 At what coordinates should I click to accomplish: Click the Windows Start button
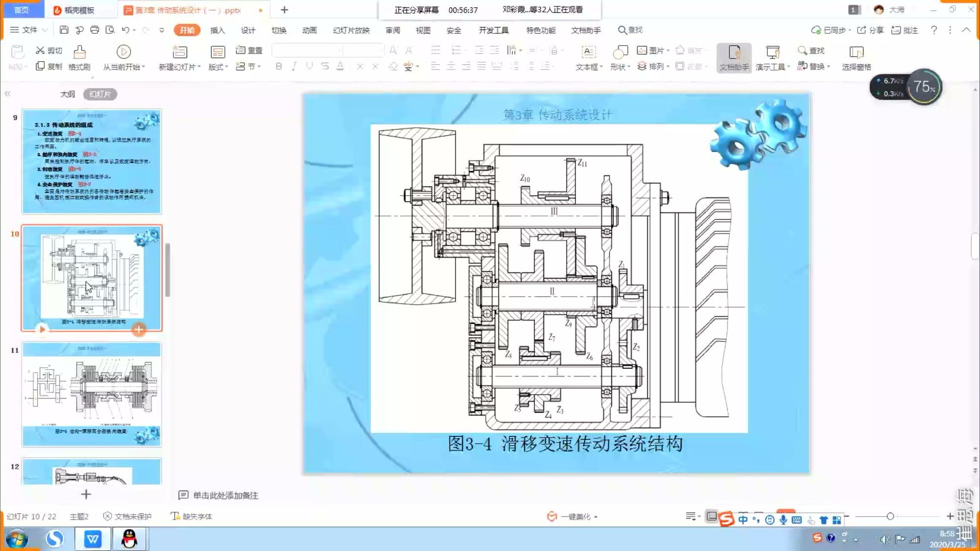(17, 539)
